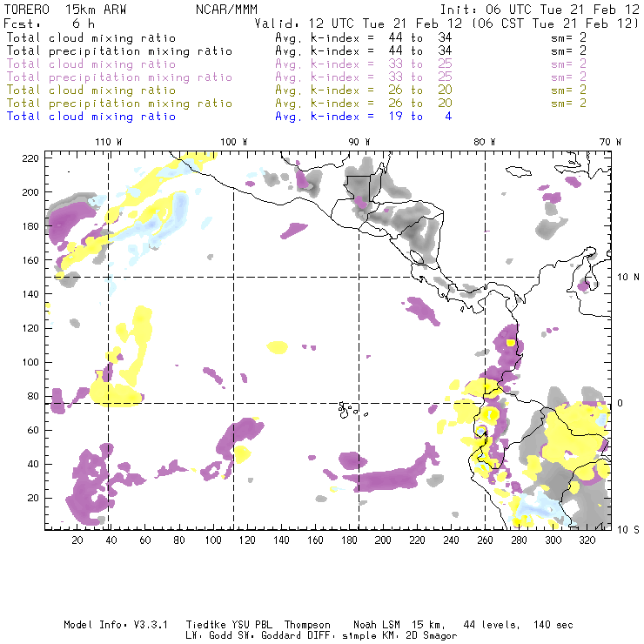Click the x-axis grid label '40'
Viewport: 644px width, 644px height.
point(111,540)
